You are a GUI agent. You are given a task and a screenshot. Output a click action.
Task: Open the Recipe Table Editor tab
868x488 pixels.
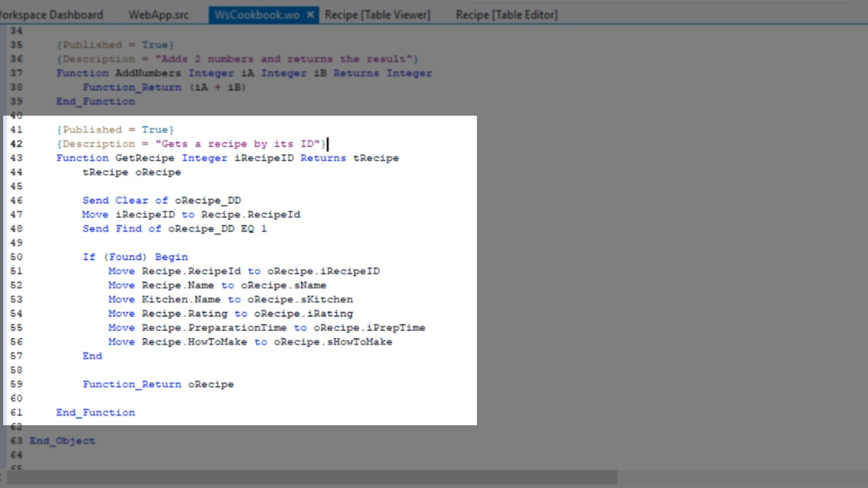(506, 15)
